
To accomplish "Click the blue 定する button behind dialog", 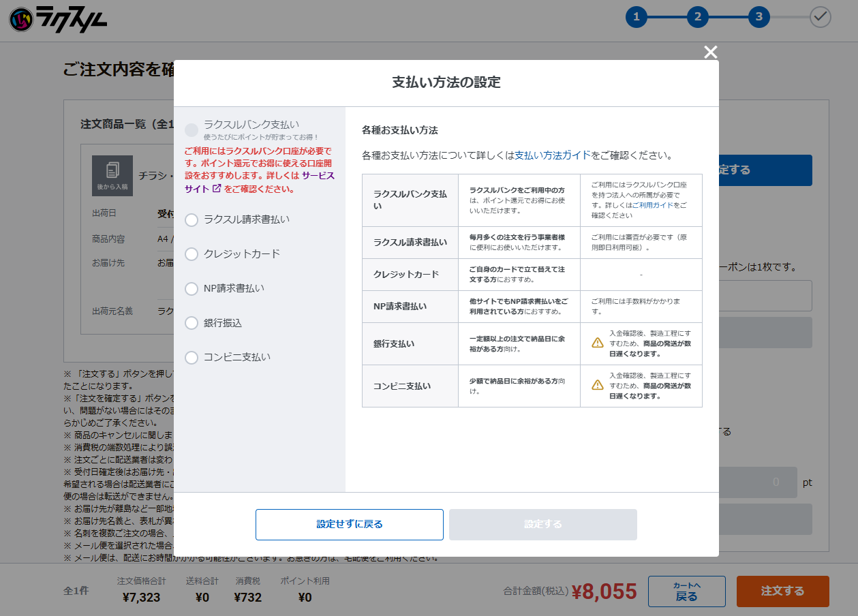I will [x=765, y=170].
